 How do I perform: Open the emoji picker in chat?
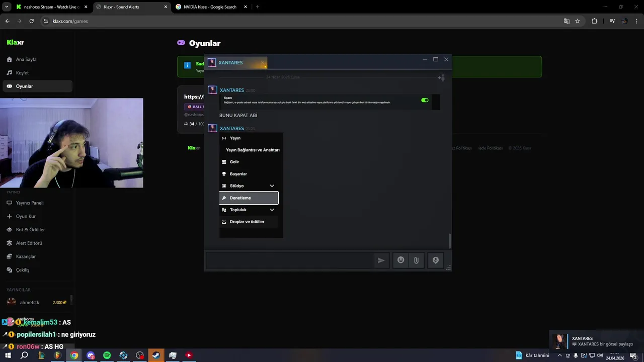tap(401, 260)
